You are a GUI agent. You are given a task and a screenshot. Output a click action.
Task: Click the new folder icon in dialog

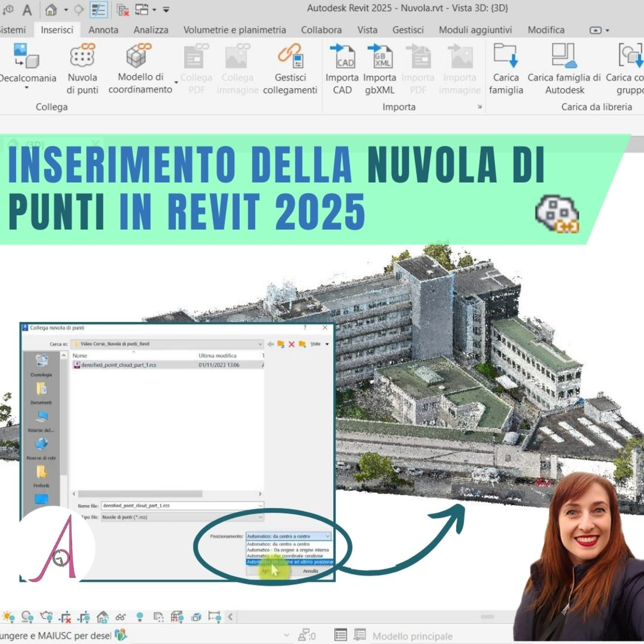tap(302, 344)
